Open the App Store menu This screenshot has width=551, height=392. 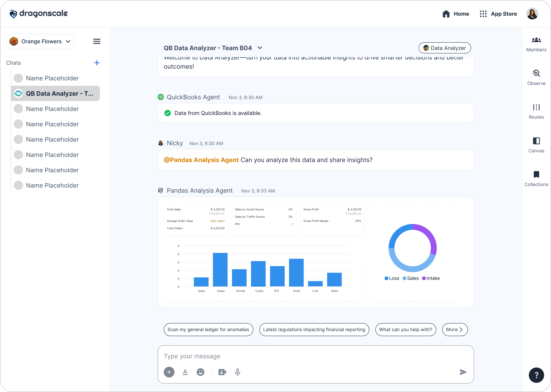(x=498, y=14)
